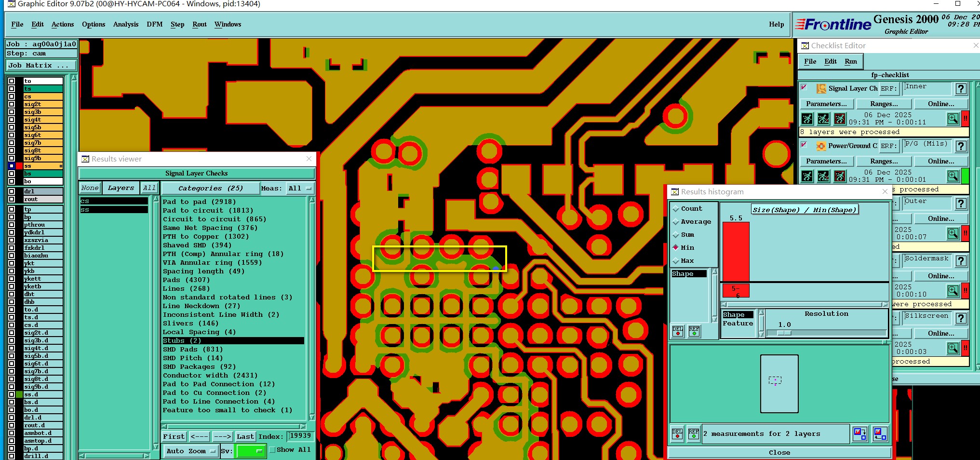Click categories list scroll-down arrow

[x=312, y=417]
